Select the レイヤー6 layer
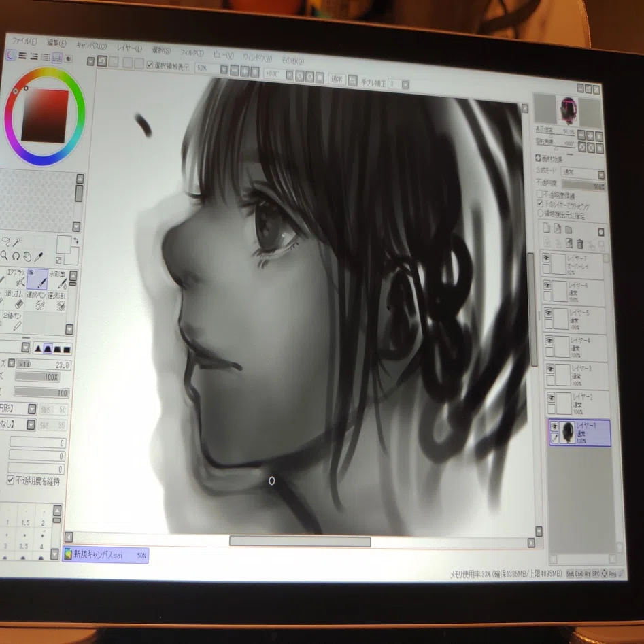The width and height of the screenshot is (644, 644). point(574,292)
